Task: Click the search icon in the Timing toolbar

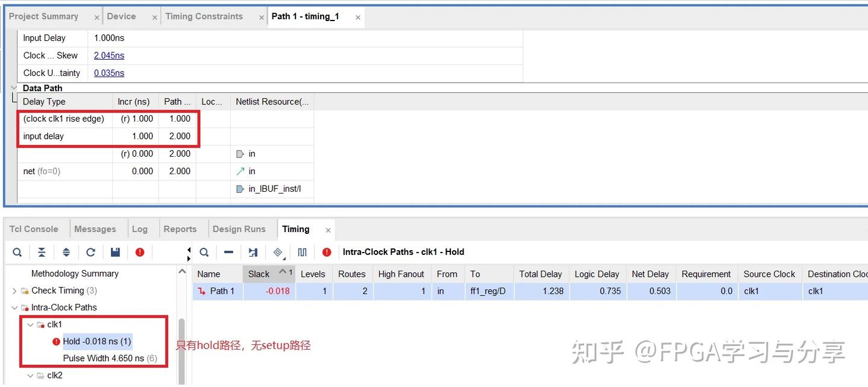Action: click(x=17, y=252)
